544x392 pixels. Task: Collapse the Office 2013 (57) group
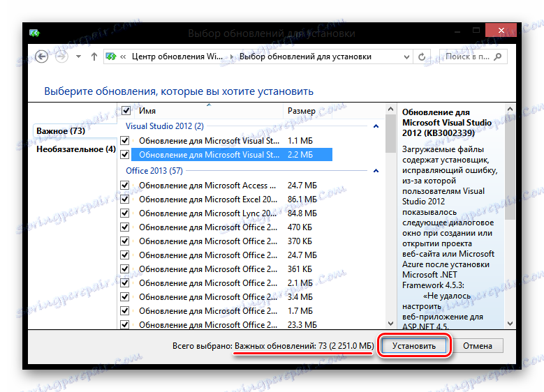(376, 171)
